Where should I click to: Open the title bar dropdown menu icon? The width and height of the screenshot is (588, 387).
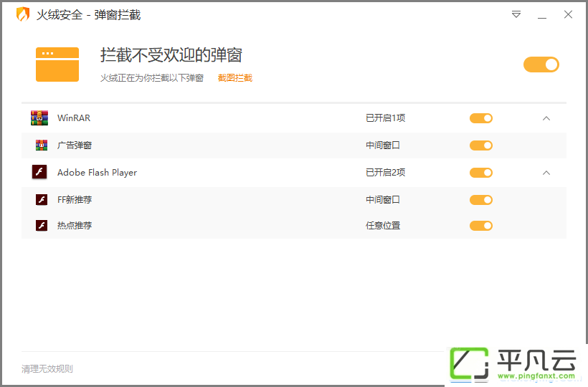[516, 14]
